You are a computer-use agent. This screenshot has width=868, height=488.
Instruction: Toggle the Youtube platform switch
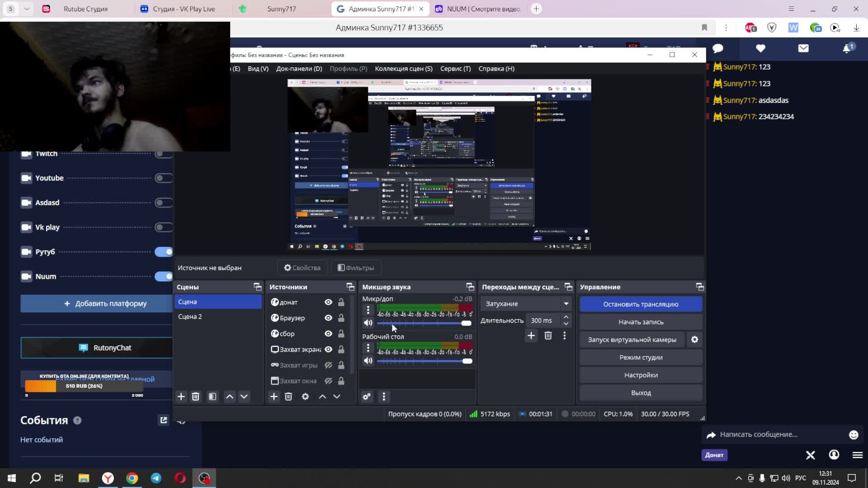164,178
